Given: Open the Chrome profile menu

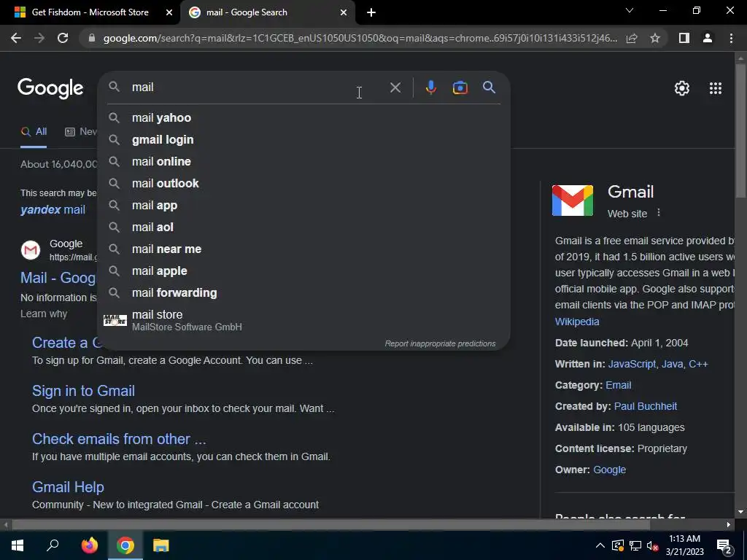Looking at the screenshot, I should 708,38.
